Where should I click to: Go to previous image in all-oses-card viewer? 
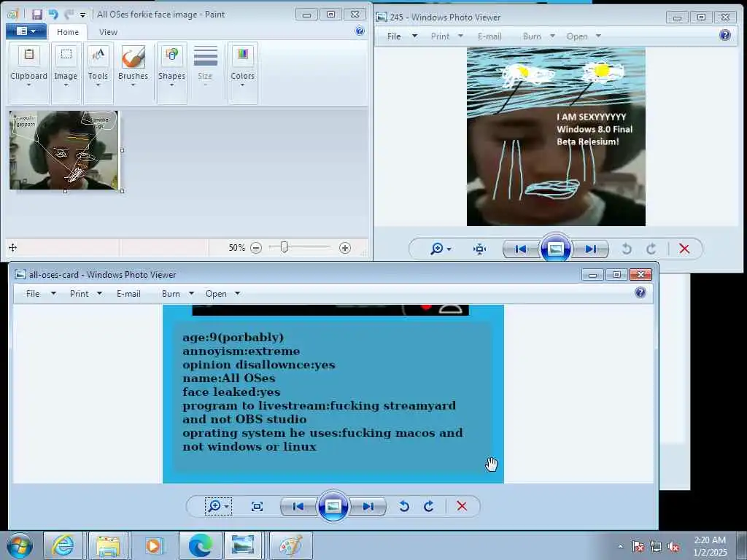point(298,506)
